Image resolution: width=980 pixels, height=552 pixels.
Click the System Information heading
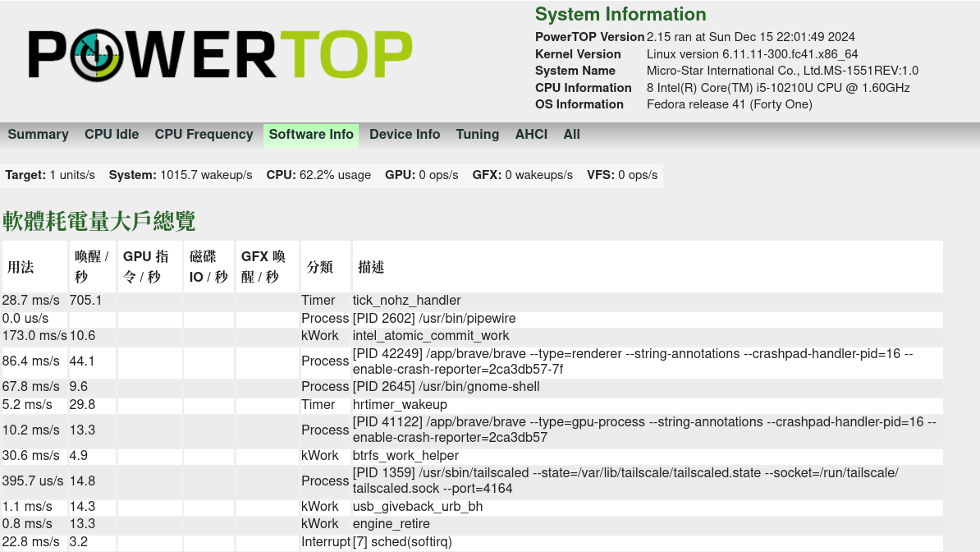click(621, 15)
